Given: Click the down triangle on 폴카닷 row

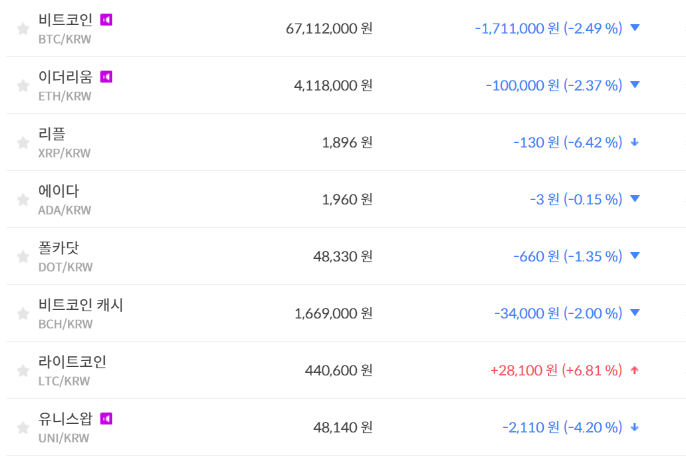Looking at the screenshot, I should [x=634, y=256].
